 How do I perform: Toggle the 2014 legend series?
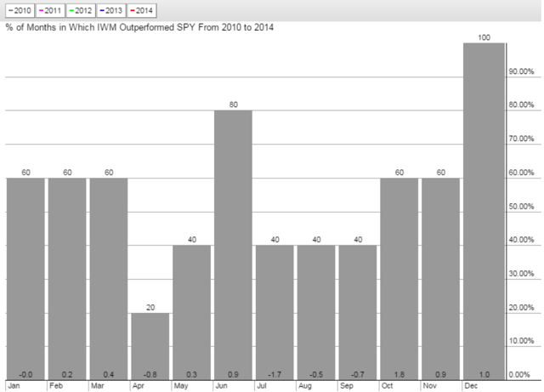point(142,10)
